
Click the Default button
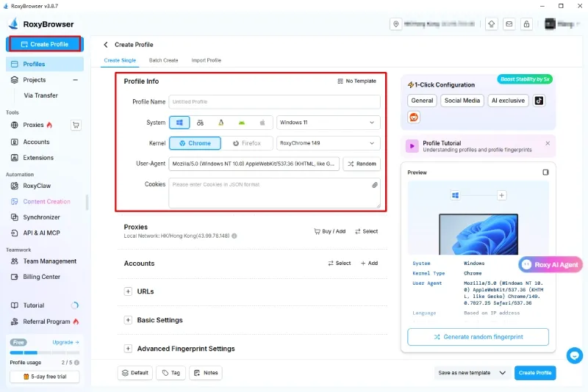point(135,373)
